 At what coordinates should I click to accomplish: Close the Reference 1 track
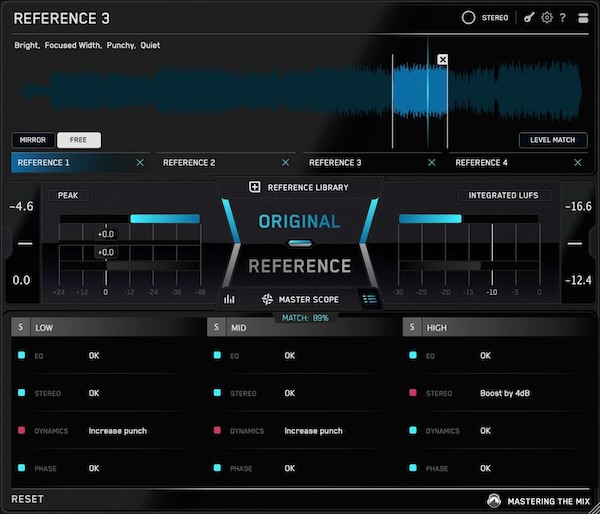pyautogui.click(x=140, y=163)
